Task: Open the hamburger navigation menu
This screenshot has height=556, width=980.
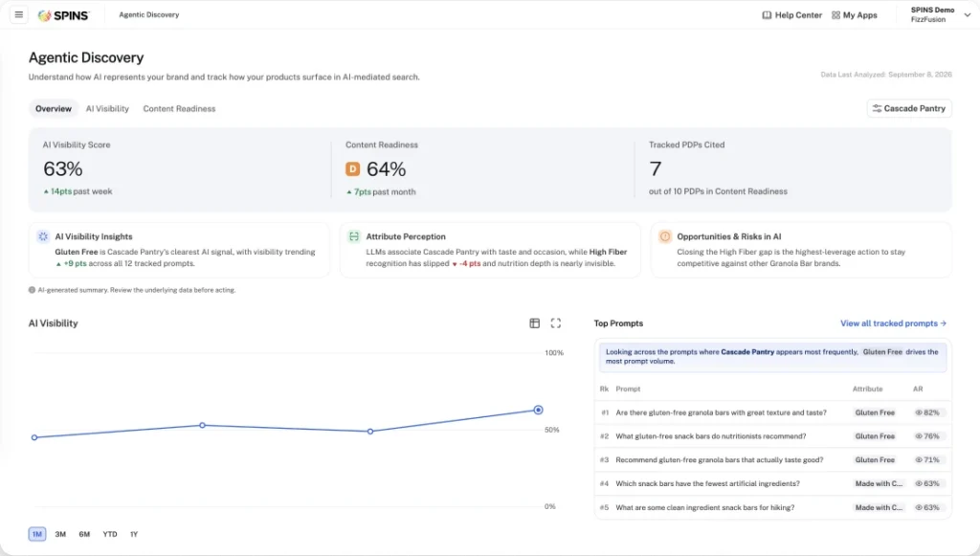Action: tap(19, 14)
